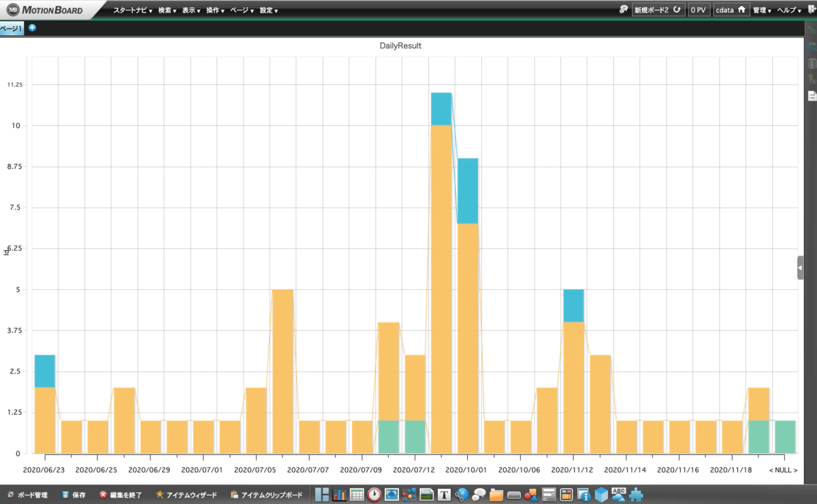The image size is (817, 504).
Task: Collapse the right side panel arrow handle
Action: coord(800,268)
